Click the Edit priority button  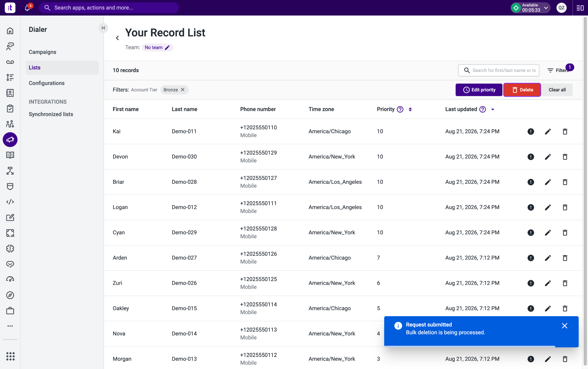click(x=479, y=90)
